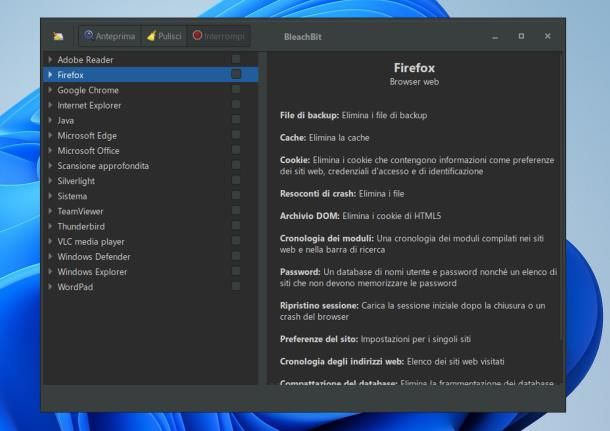Tick the Microsoft Edge checkbox
Image resolution: width=610 pixels, height=431 pixels.
click(236, 135)
